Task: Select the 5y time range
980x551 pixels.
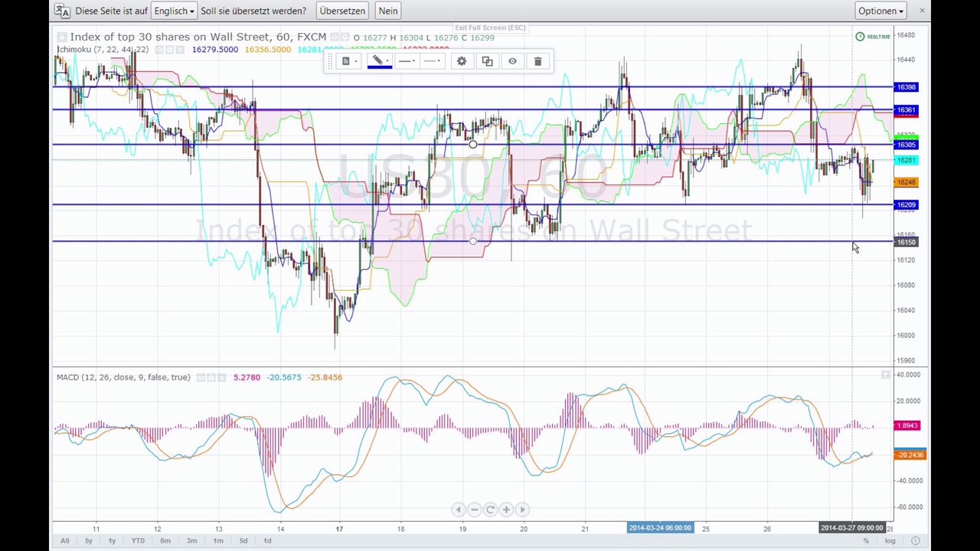Action: 89,541
